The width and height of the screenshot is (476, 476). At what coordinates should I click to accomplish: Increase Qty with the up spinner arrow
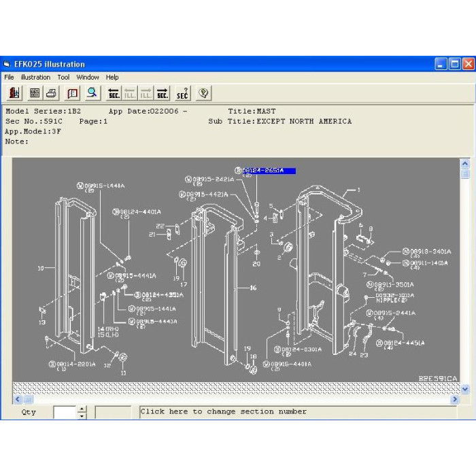[82, 409]
